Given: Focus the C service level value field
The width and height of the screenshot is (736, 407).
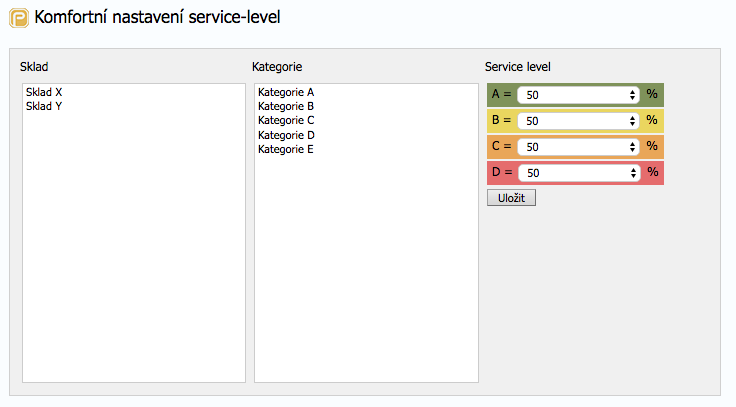Looking at the screenshot, I should [x=572, y=147].
